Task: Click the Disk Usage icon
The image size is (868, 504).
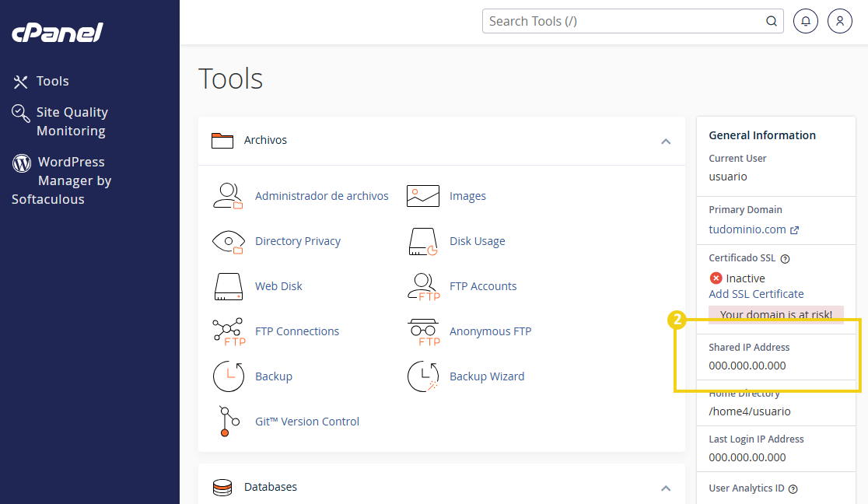Action: coord(423,241)
